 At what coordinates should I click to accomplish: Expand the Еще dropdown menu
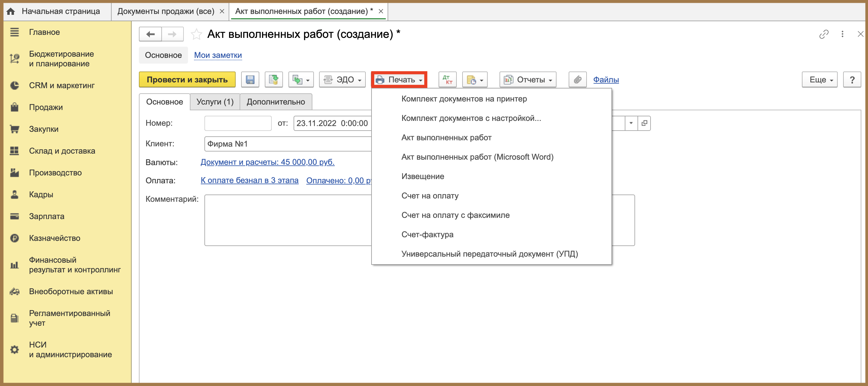click(x=819, y=80)
